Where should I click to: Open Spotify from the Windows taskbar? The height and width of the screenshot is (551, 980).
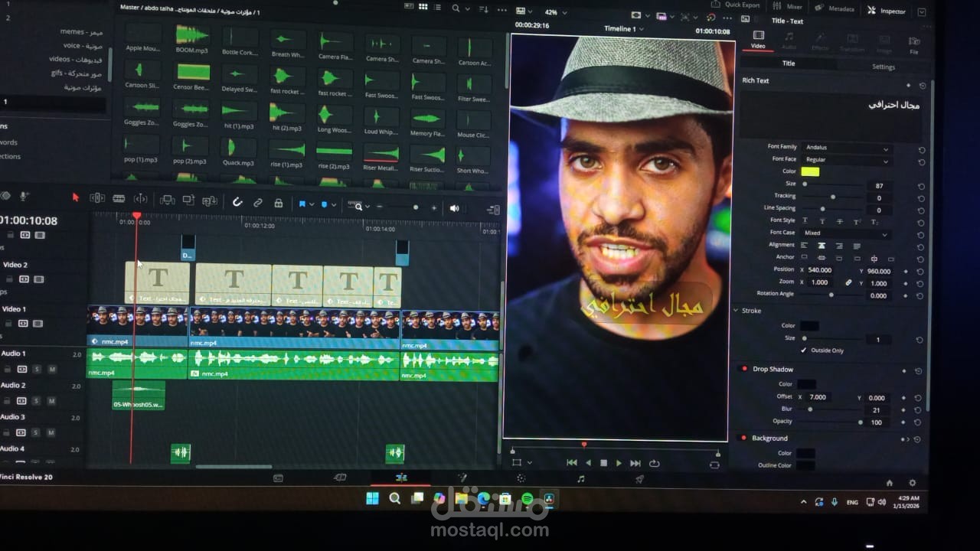pyautogui.click(x=527, y=499)
